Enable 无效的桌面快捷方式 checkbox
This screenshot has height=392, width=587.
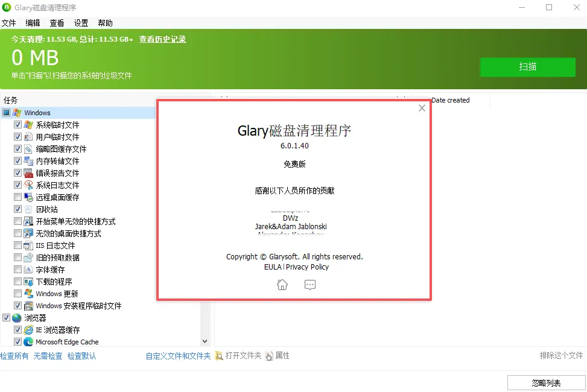click(x=17, y=233)
